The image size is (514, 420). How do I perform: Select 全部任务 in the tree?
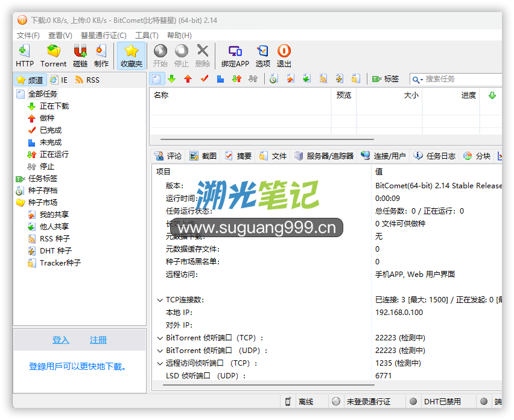pyautogui.click(x=43, y=94)
